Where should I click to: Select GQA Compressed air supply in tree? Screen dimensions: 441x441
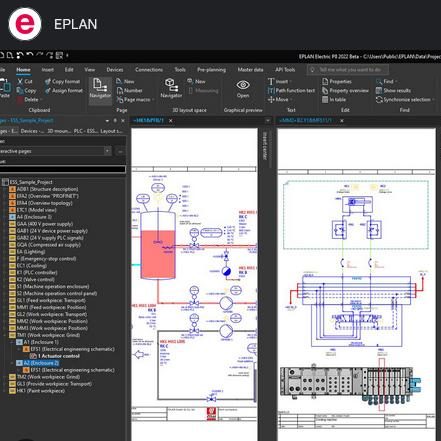click(49, 245)
